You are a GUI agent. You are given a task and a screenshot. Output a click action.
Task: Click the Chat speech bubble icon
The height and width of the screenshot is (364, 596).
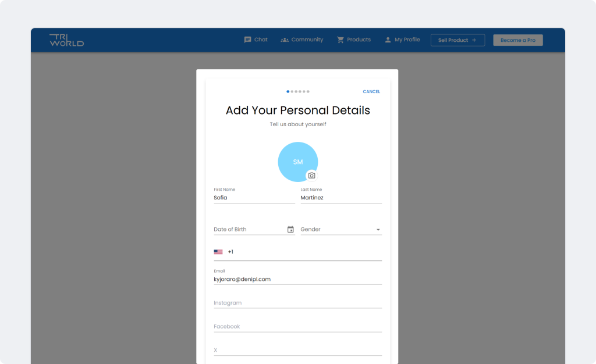[247, 40]
